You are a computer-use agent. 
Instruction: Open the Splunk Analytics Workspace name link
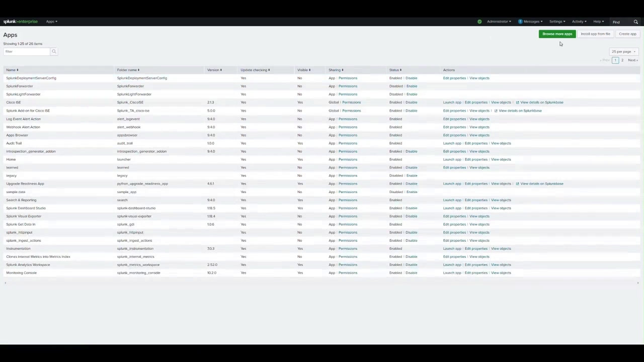(x=28, y=264)
